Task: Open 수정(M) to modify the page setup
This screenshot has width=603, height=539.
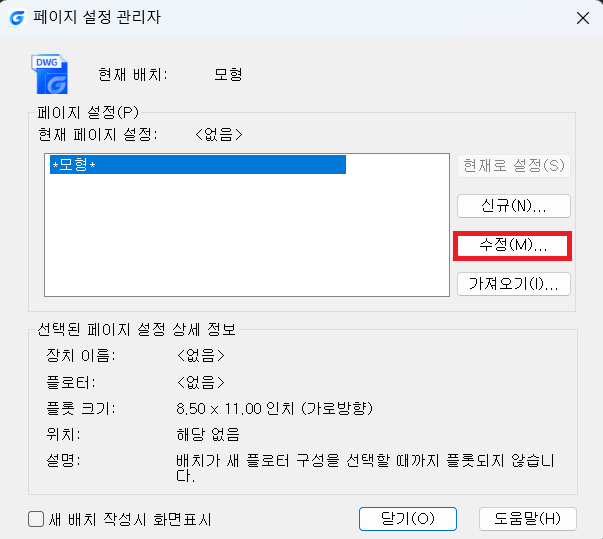Action: pos(513,246)
